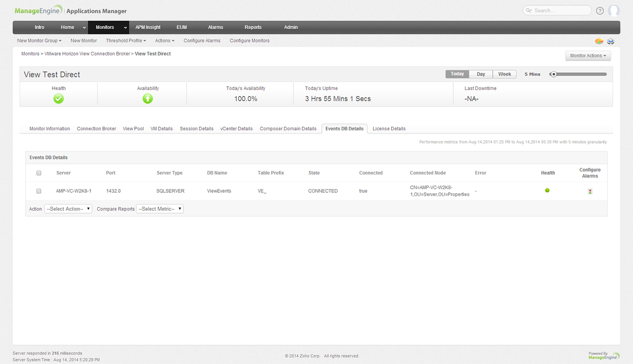Open the Select Action combo box
This screenshot has width=633, height=364.
point(68,209)
